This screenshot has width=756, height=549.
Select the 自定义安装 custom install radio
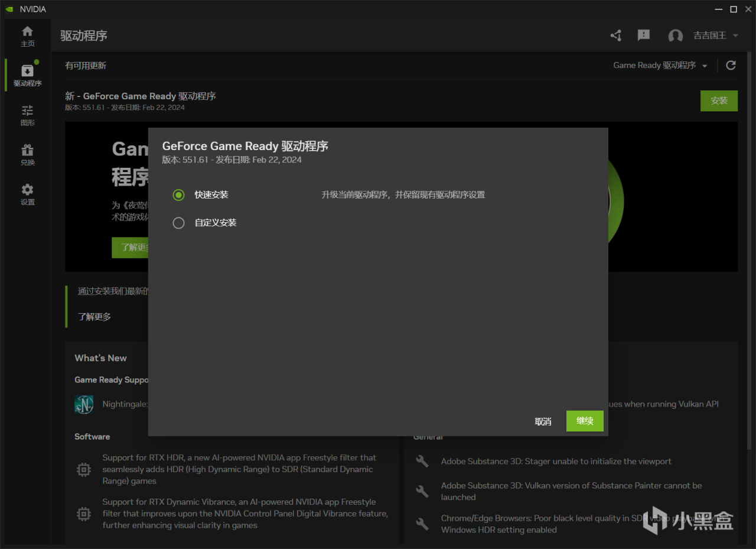tap(178, 223)
